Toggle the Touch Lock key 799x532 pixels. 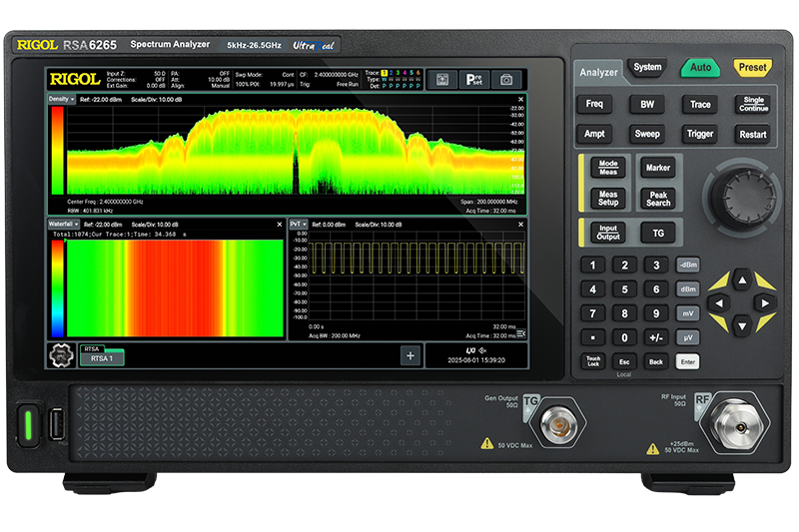pyautogui.click(x=593, y=361)
